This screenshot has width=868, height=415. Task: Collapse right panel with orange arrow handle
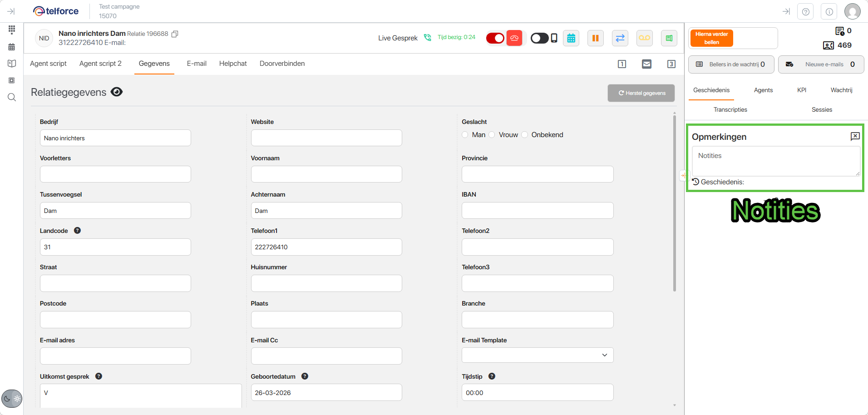(x=683, y=175)
